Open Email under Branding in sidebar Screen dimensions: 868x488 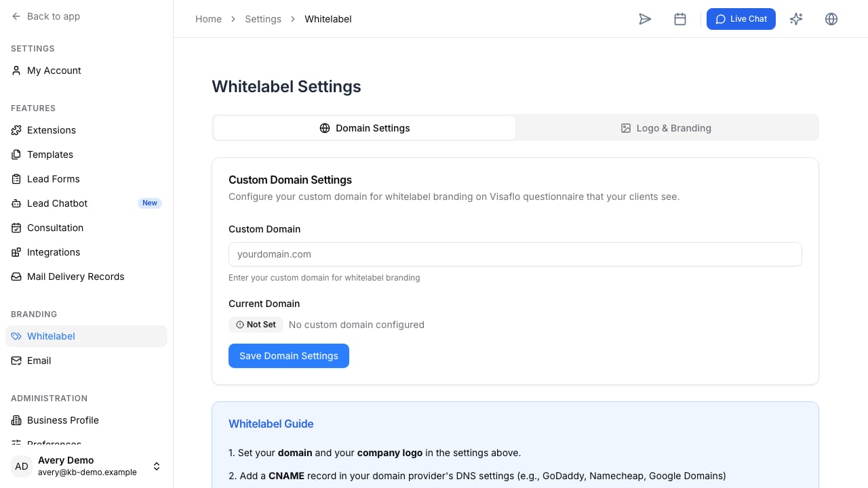click(86, 361)
